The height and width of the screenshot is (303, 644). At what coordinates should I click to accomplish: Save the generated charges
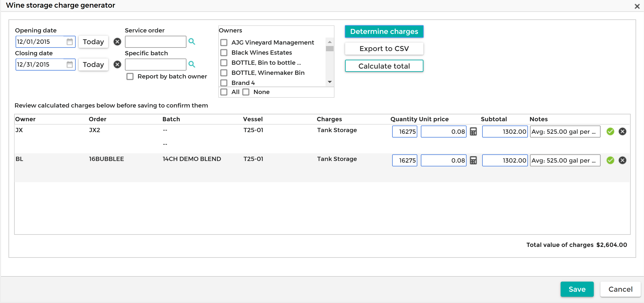[577, 289]
